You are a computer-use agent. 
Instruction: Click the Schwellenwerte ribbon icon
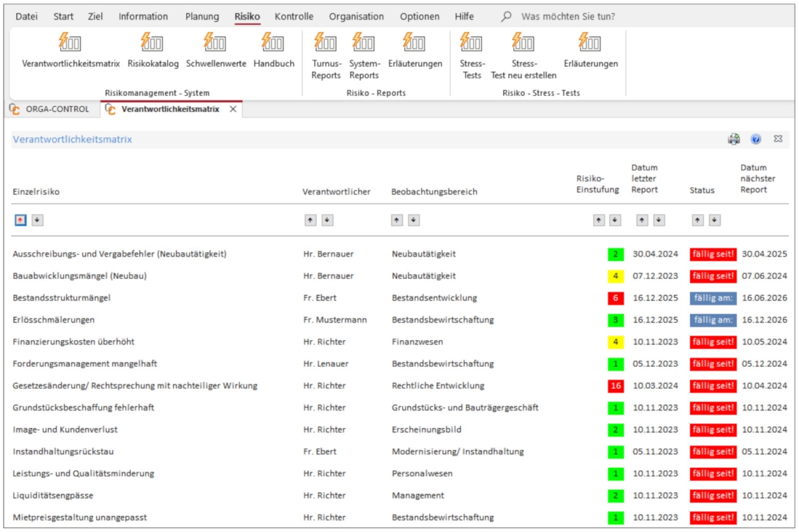tap(216, 44)
